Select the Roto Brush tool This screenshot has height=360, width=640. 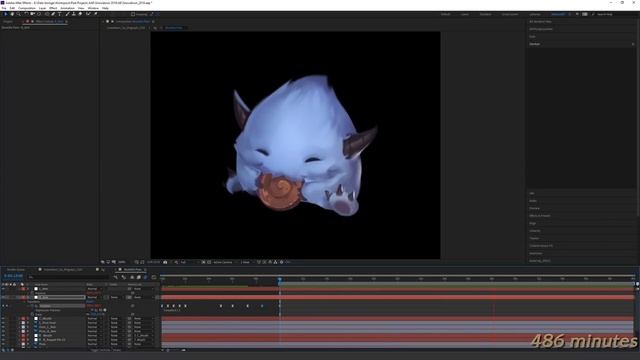pos(88,14)
